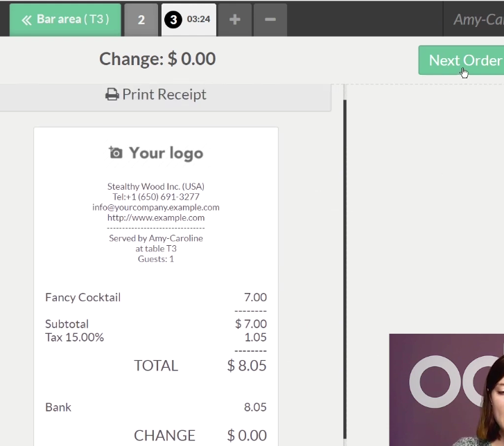Click the Next Order button

coord(463,60)
